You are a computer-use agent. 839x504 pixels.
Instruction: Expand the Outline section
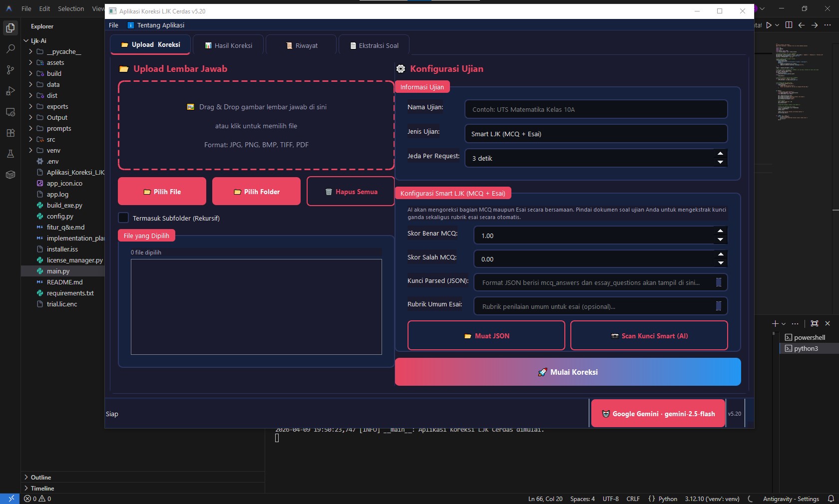40,477
